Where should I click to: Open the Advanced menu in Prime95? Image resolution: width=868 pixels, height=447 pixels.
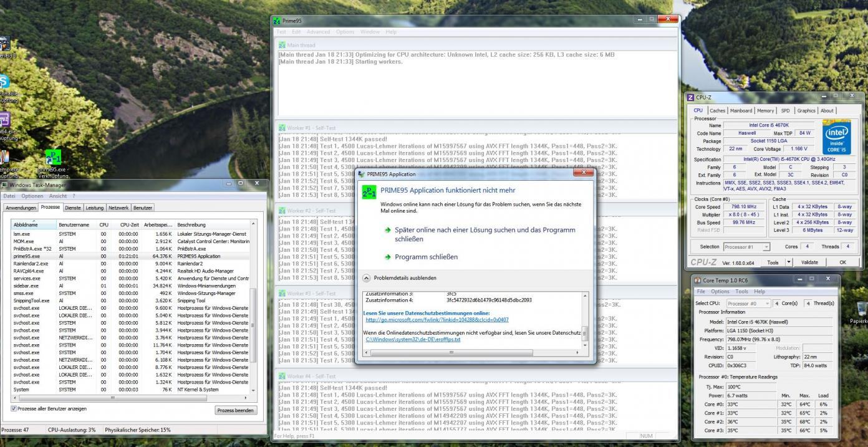point(318,31)
